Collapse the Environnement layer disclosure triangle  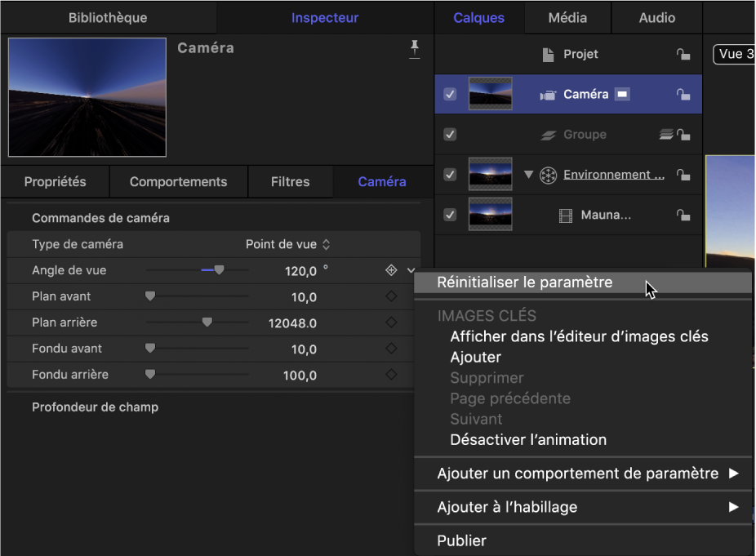click(528, 174)
